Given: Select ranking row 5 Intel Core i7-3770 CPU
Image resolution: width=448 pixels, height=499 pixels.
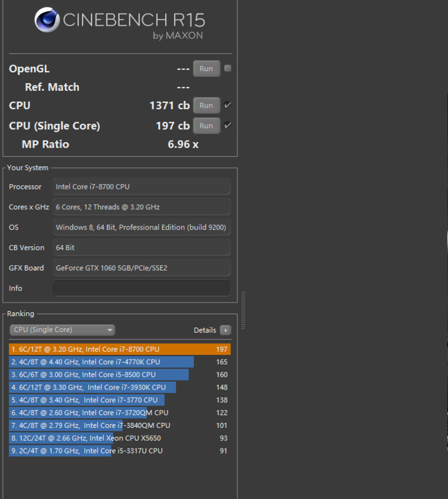Looking at the screenshot, I should coord(120,400).
